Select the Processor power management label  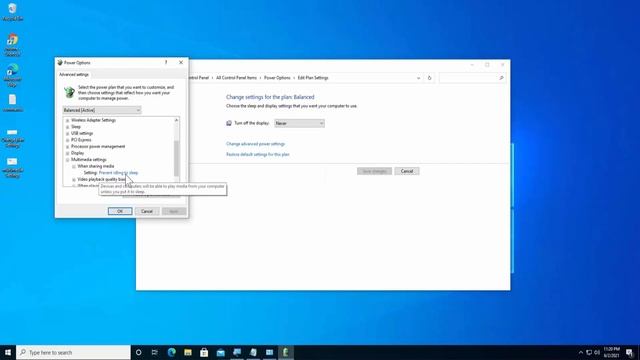point(98,147)
